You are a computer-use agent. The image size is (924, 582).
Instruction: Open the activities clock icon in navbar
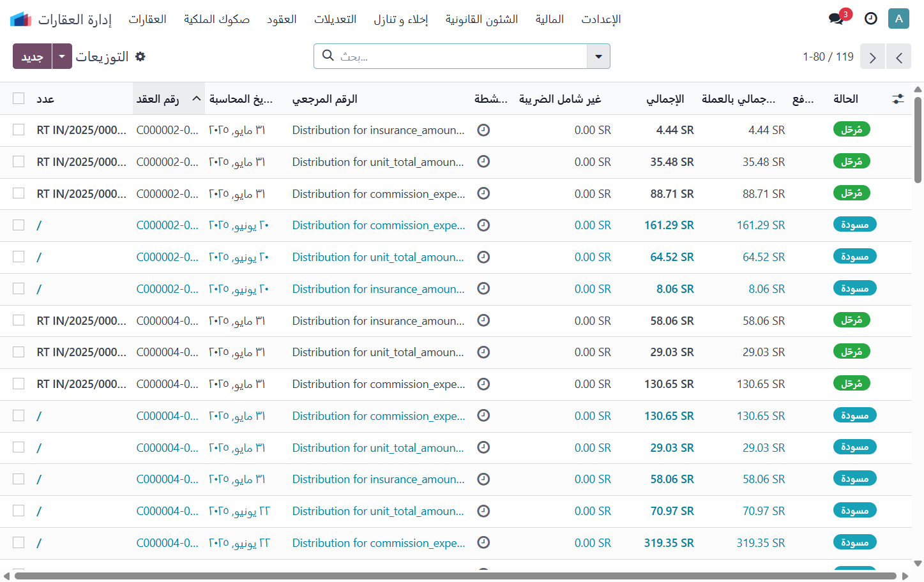tap(871, 19)
